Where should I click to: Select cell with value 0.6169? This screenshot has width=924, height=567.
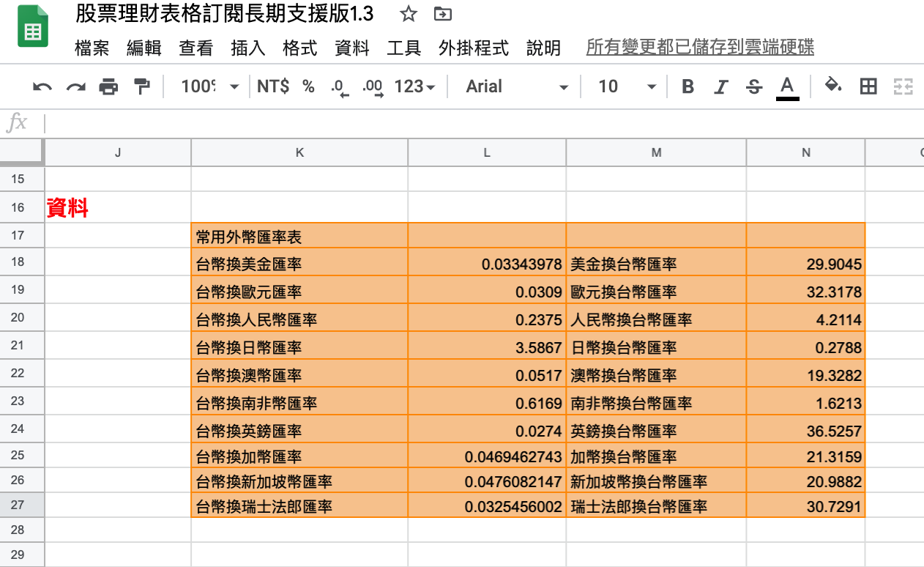pyautogui.click(x=487, y=401)
